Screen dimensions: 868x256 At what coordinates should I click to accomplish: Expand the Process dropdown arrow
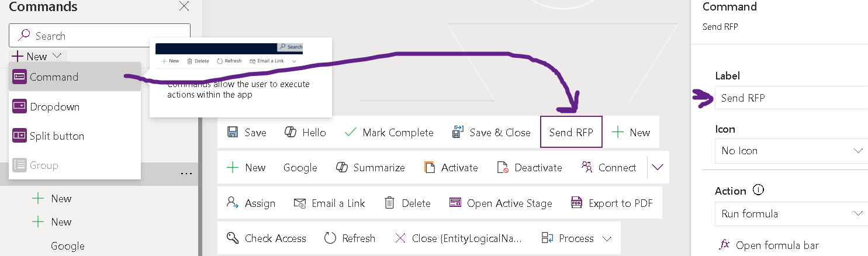click(607, 238)
